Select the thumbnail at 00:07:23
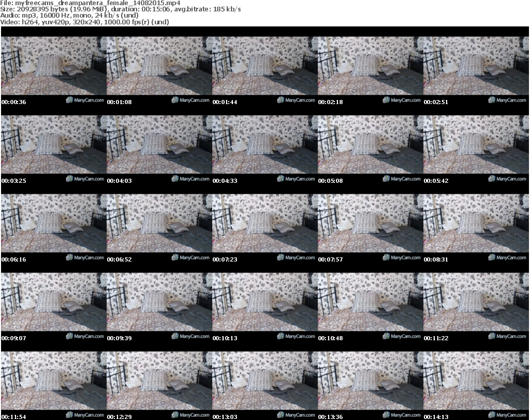This screenshot has width=530, height=420. 264,224
